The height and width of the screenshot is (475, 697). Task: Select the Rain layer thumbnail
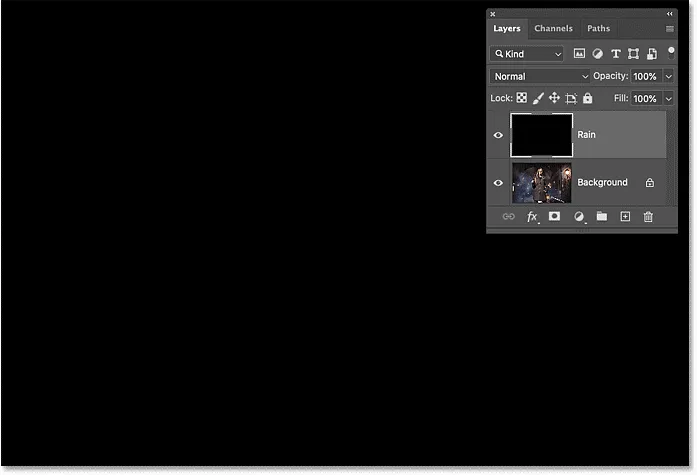point(541,135)
